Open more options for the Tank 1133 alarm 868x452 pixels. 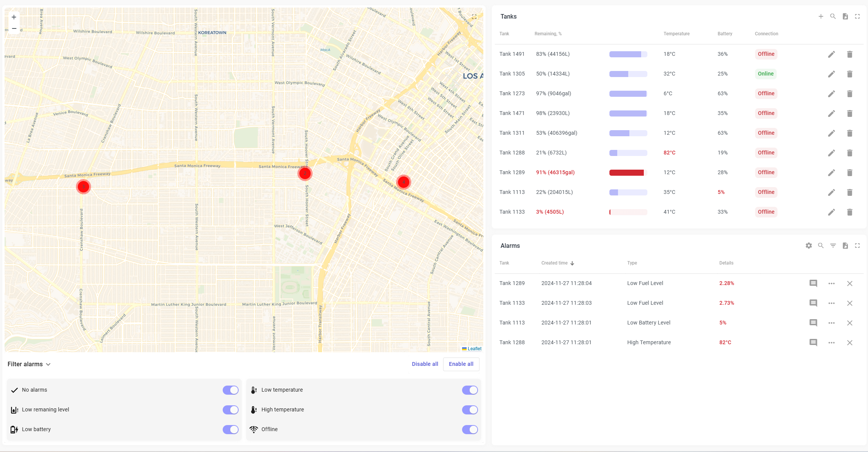click(831, 303)
